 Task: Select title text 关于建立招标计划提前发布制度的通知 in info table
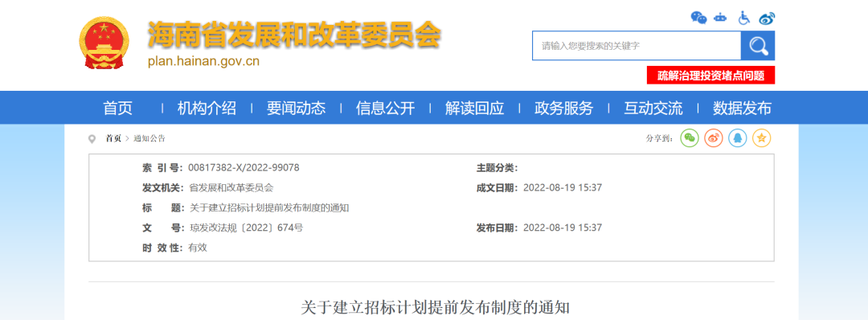[x=269, y=208]
